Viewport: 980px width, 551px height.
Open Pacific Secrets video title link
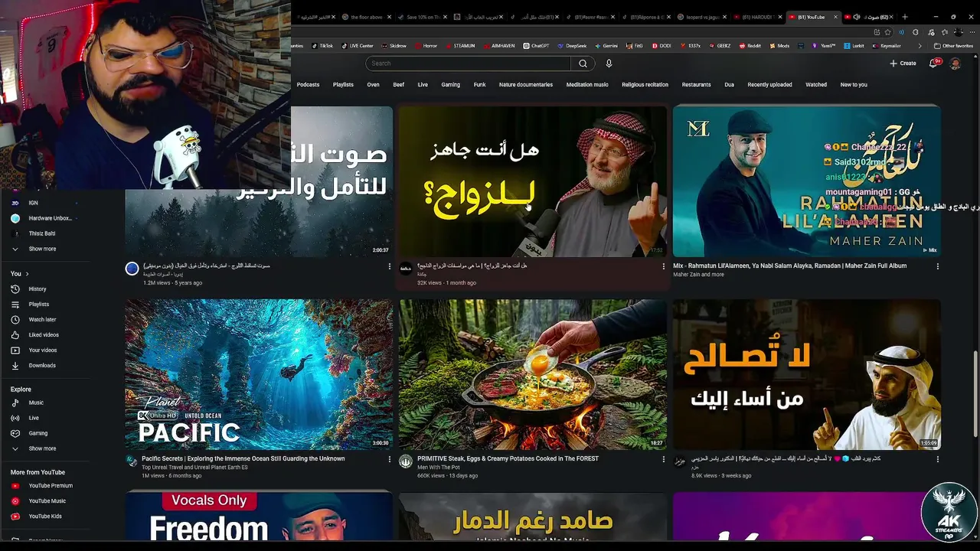[243, 458]
